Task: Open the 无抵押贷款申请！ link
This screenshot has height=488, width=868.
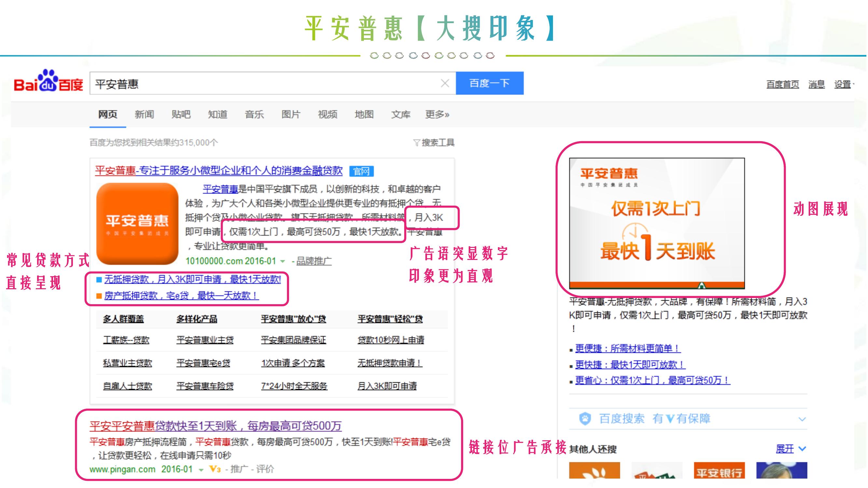Action: 390,363
